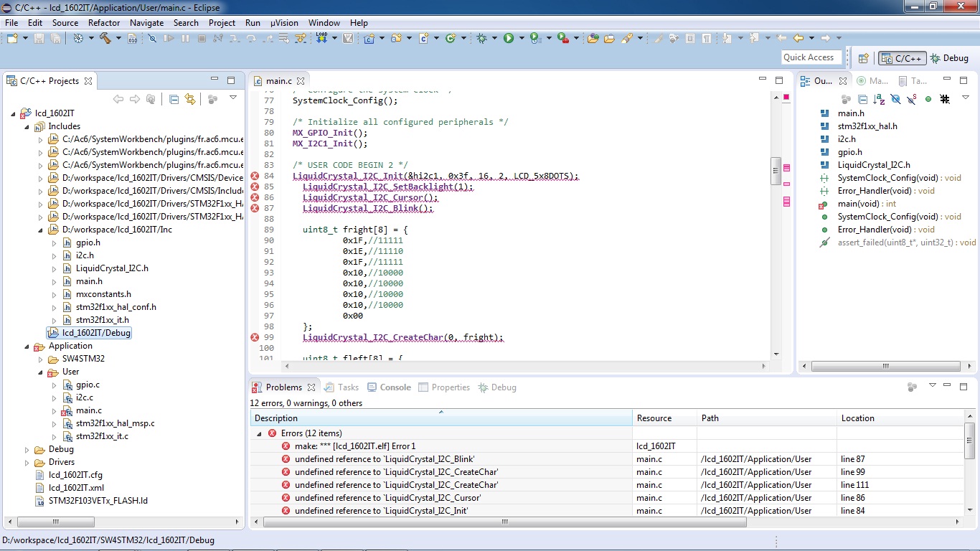Click the build configuration gear icon

tap(78, 38)
